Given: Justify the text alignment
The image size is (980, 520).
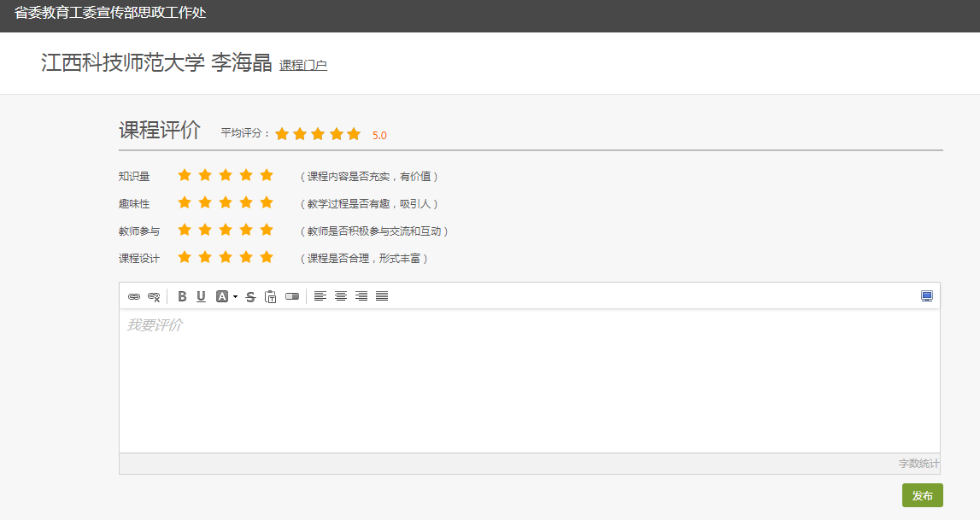Looking at the screenshot, I should [382, 296].
